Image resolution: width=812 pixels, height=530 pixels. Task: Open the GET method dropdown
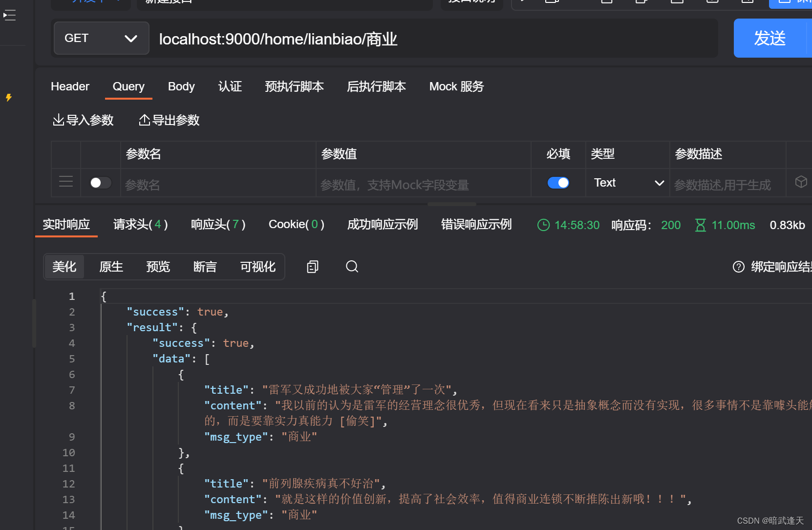(101, 38)
